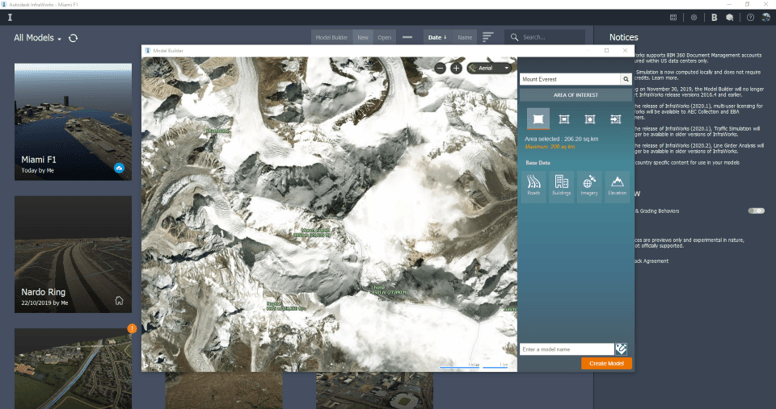This screenshot has width=776, height=409.
Task: Click the 'Maximum: 200 sq km' warning text
Action: pos(550,147)
